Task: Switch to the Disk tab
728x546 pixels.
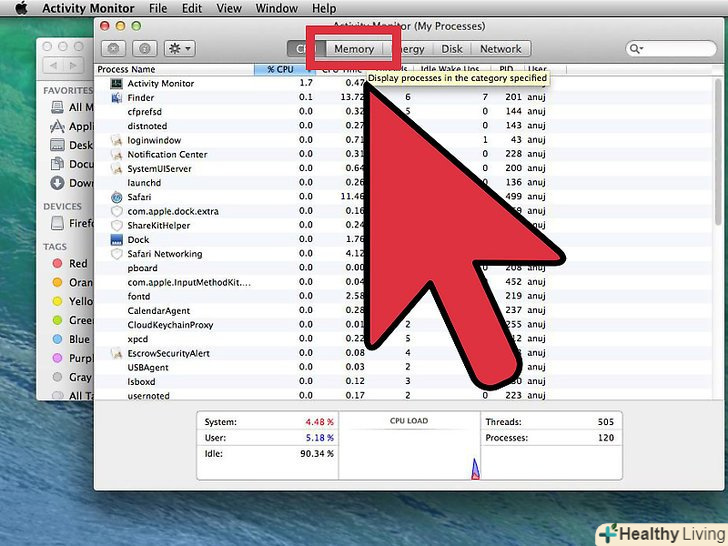Action: (x=451, y=49)
